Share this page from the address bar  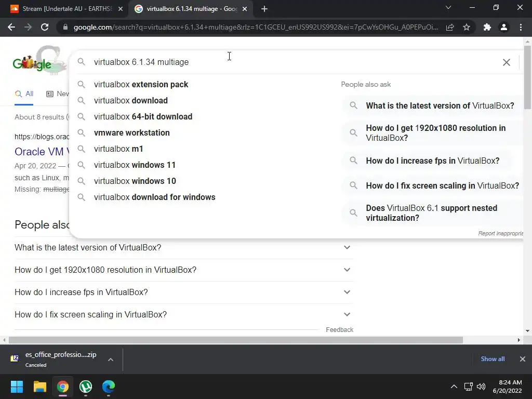click(x=450, y=27)
